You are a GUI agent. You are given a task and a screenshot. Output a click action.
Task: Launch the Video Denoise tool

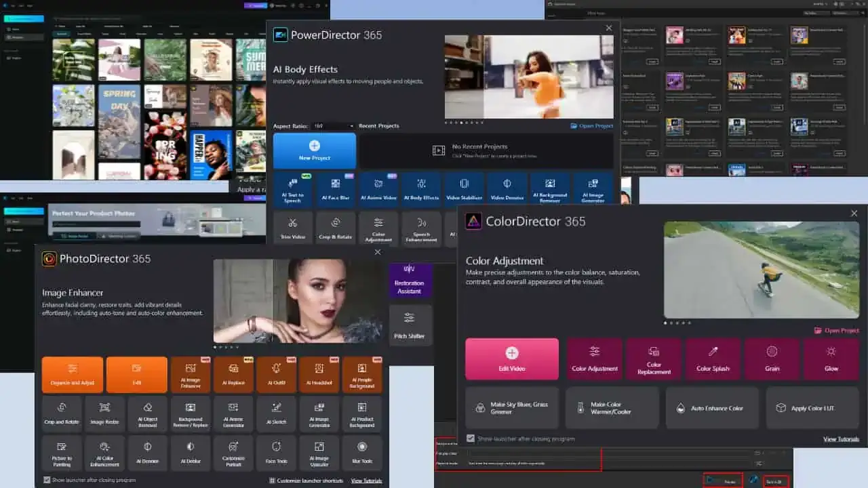pos(507,189)
